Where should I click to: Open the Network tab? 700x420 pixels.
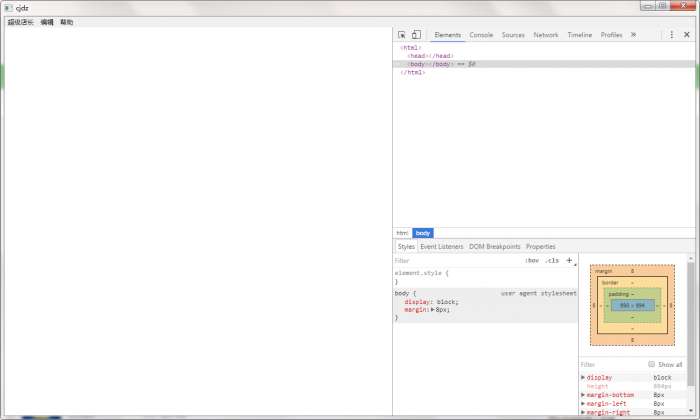coord(546,35)
